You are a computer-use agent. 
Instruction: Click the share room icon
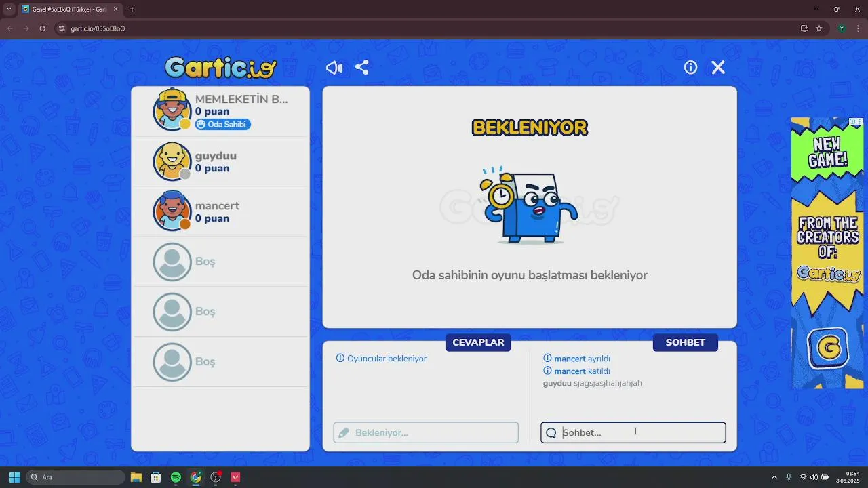tap(362, 67)
